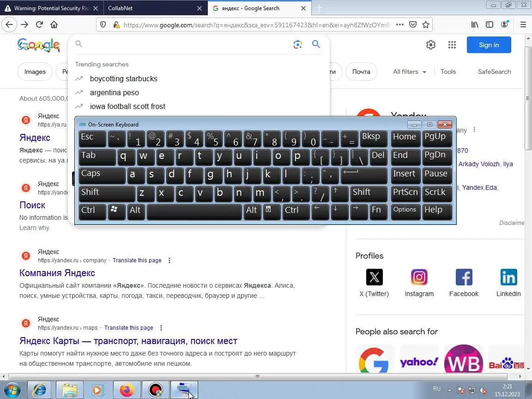The width and height of the screenshot is (532, 399).
Task: Click Google logo
Action: click(39, 45)
